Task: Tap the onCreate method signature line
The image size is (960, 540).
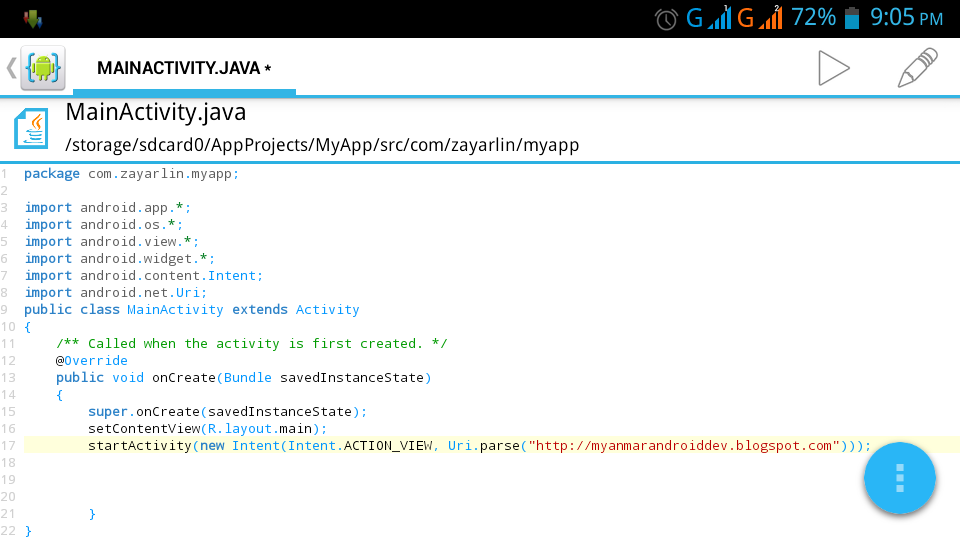Action: pos(244,378)
